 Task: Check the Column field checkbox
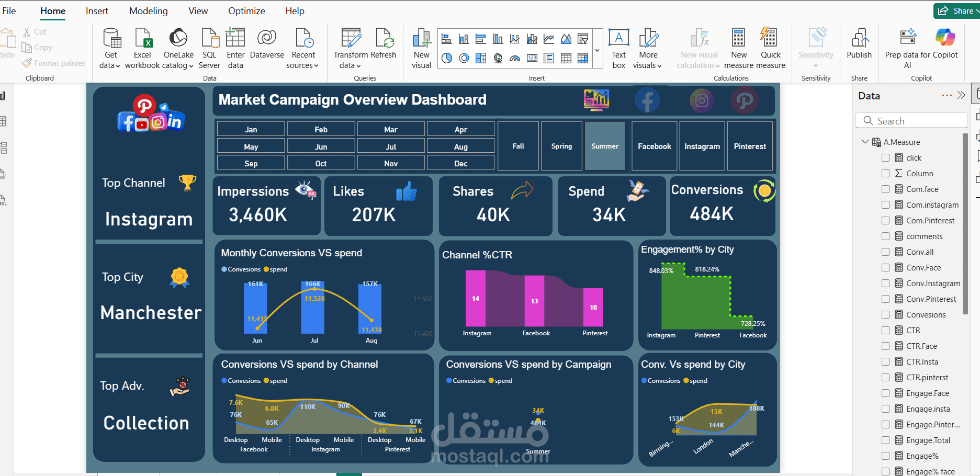885,173
